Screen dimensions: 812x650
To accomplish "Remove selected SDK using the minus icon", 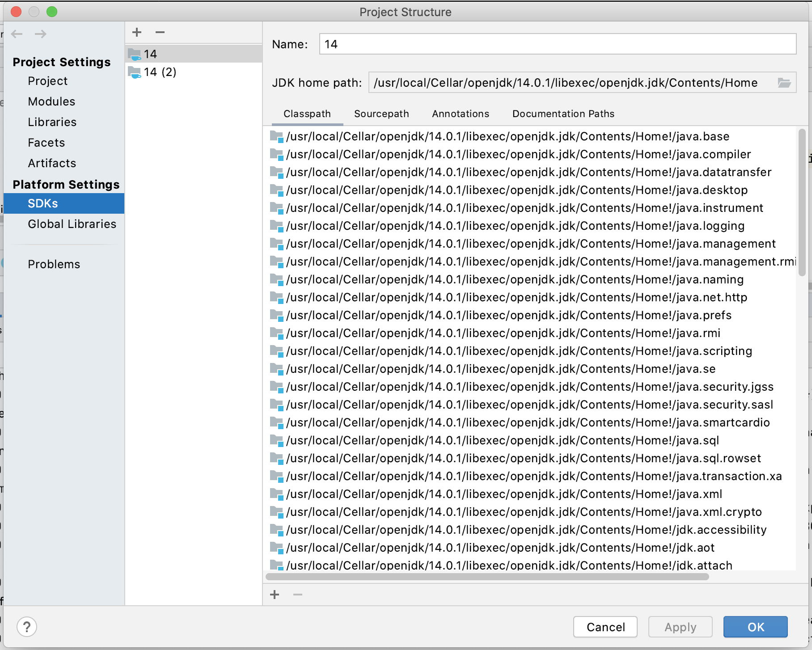I will point(160,32).
